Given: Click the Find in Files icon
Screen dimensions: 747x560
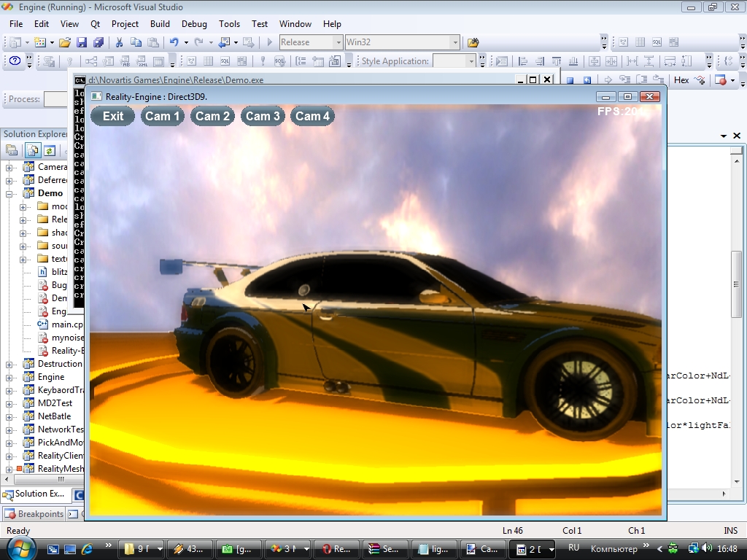Looking at the screenshot, I should click(x=473, y=42).
